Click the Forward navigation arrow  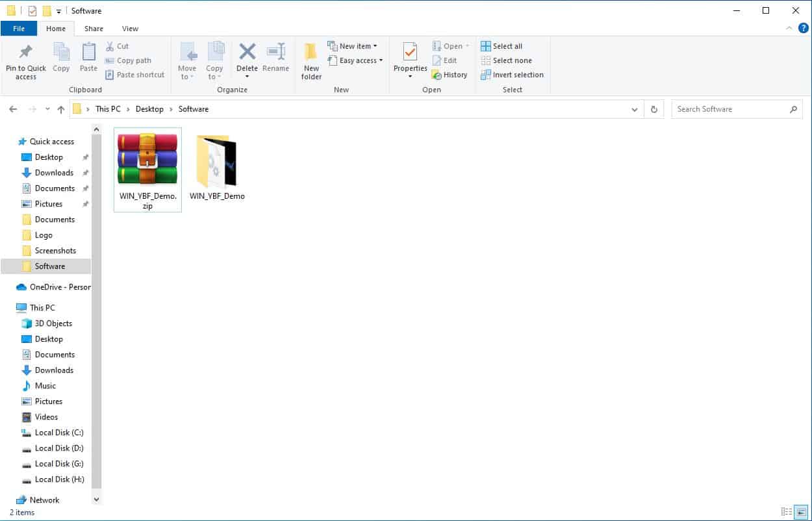tap(32, 109)
